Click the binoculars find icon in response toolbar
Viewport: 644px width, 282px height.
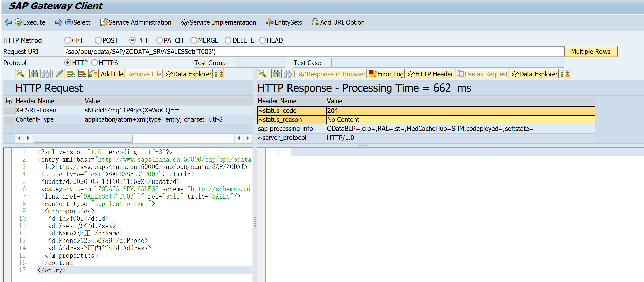(277, 74)
